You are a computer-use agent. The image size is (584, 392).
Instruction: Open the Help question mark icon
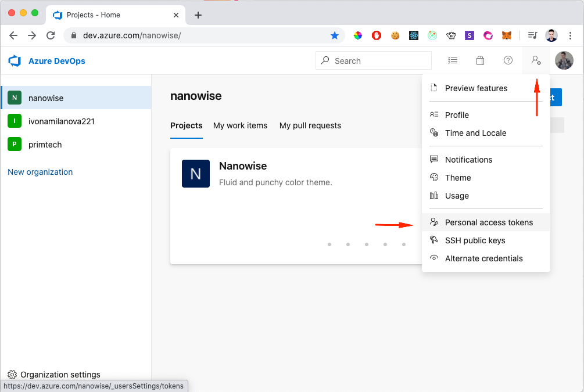click(508, 60)
